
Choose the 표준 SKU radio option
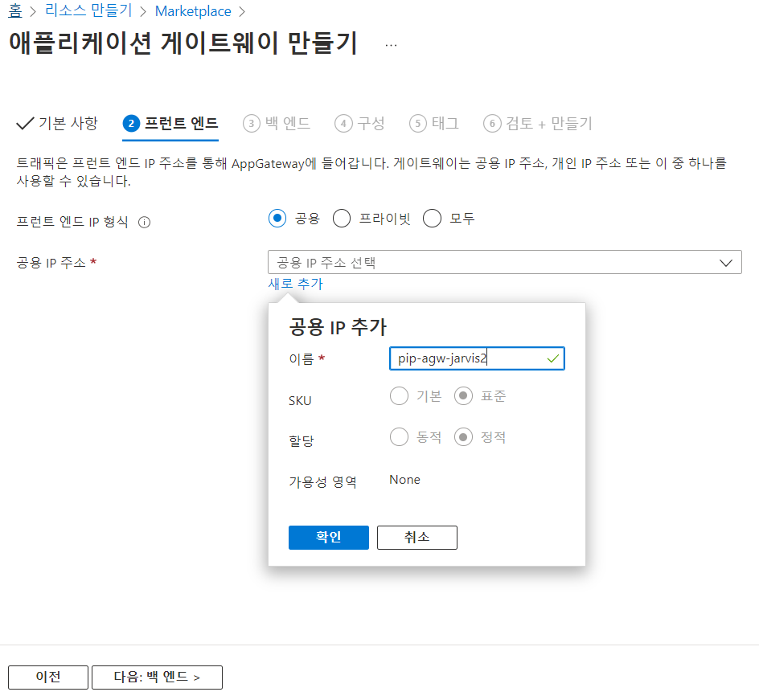463,396
